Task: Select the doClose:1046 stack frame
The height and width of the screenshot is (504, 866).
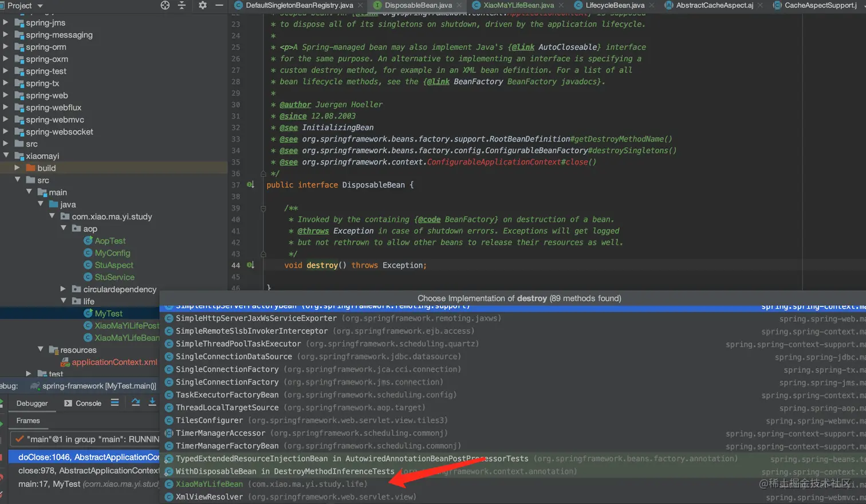Action: pos(85,457)
